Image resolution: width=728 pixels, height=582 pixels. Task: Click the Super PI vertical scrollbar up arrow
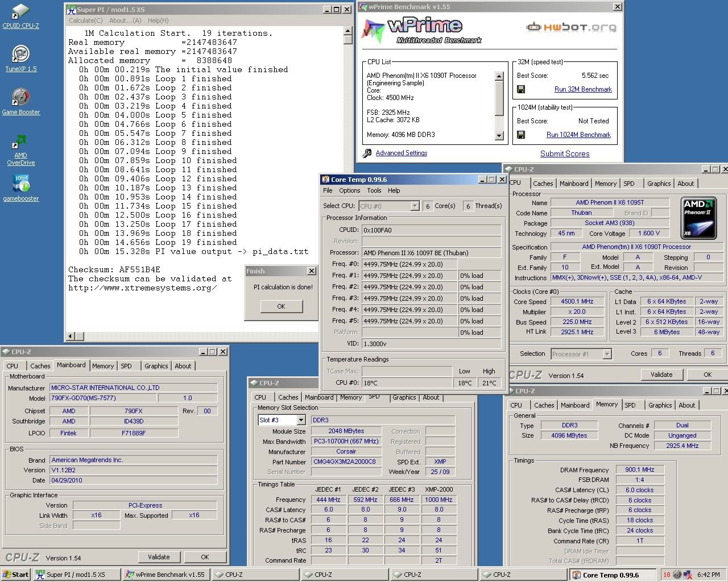click(348, 31)
